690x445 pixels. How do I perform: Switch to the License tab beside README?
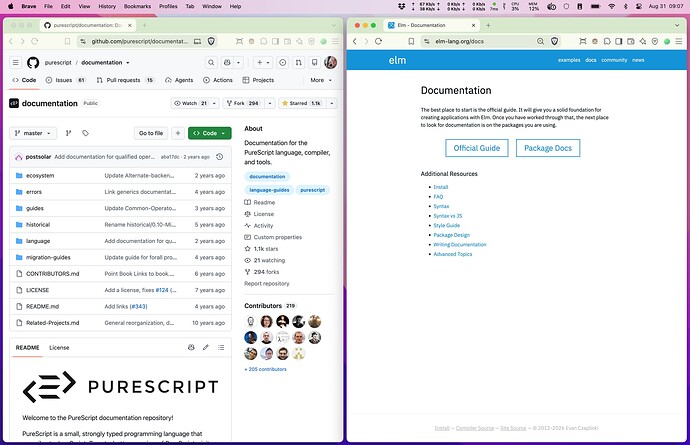[59, 348]
